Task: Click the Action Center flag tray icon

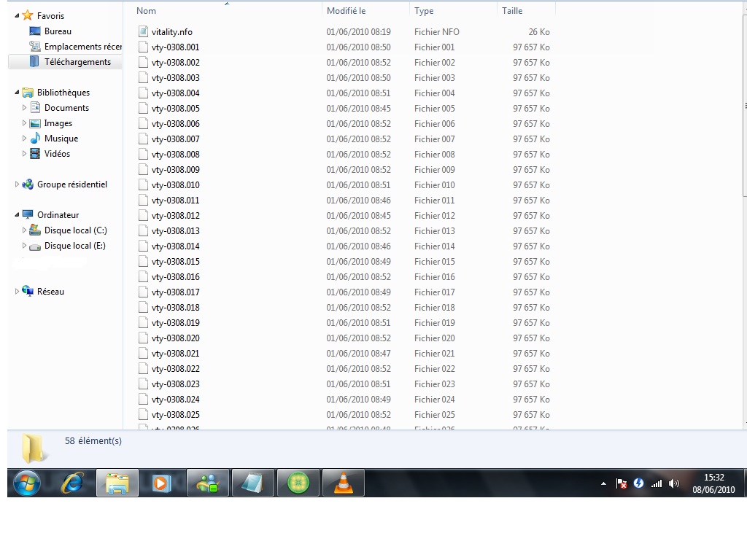Action: (x=622, y=483)
